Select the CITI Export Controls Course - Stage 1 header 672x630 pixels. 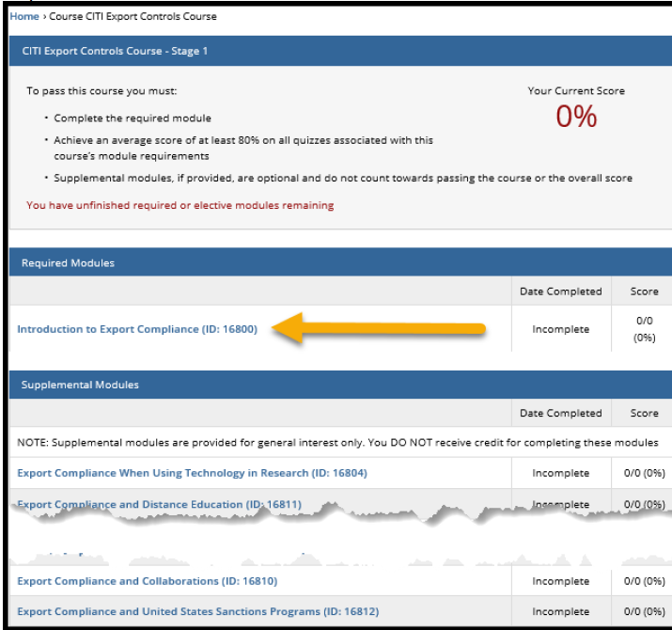coord(115,51)
